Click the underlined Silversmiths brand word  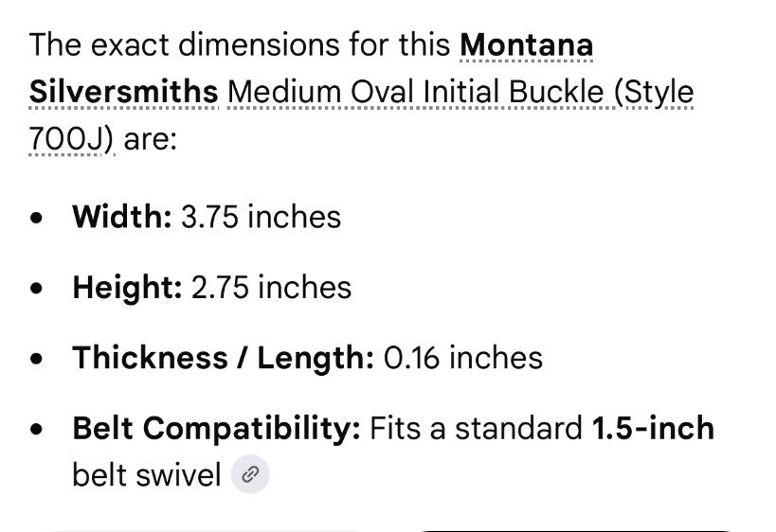[124, 92]
